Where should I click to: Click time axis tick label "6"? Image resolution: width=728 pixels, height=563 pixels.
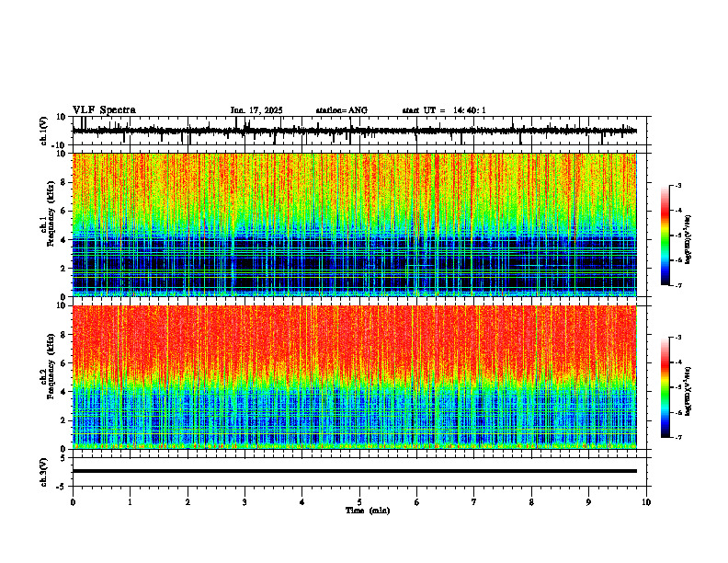(x=417, y=502)
